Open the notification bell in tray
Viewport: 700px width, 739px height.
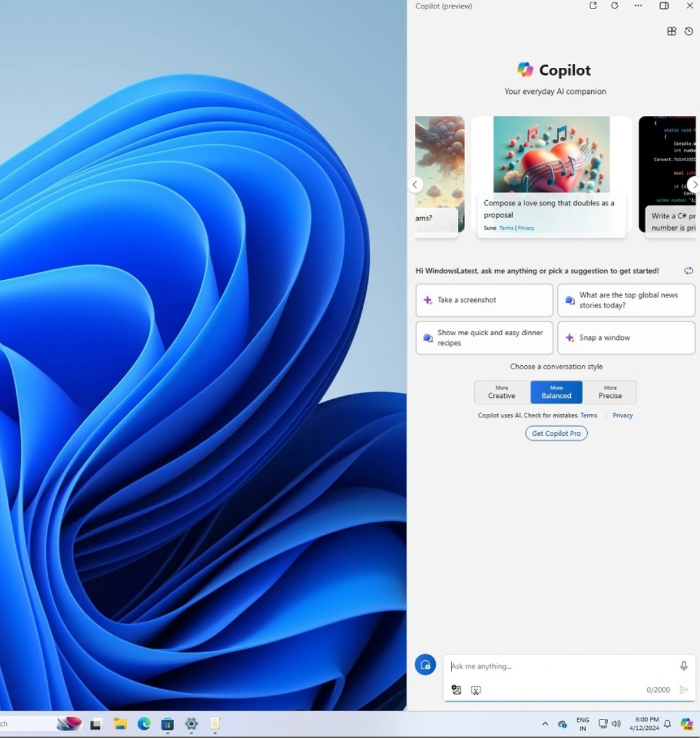click(x=667, y=724)
